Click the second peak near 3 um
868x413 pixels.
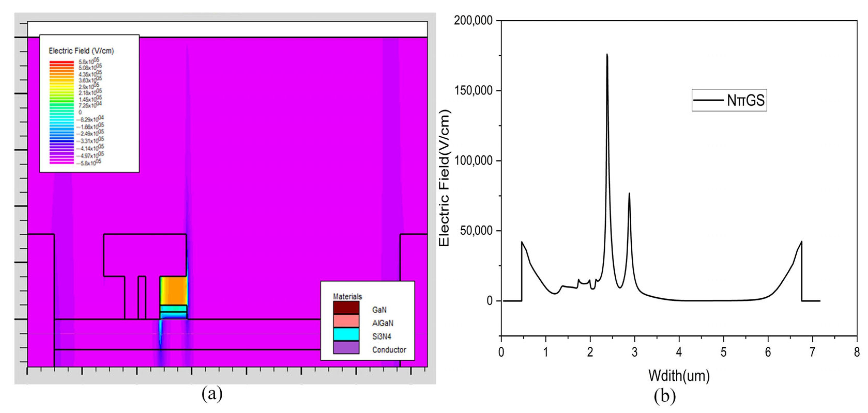click(x=629, y=194)
